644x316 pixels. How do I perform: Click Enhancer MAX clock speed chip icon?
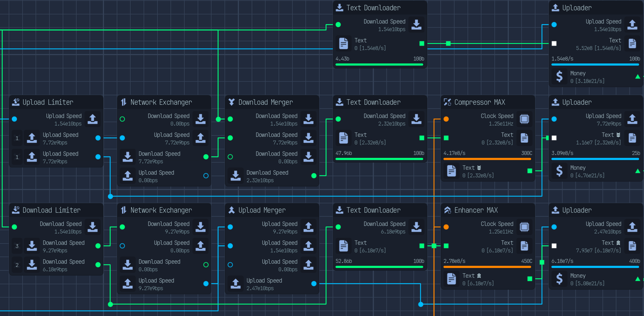coord(524,227)
